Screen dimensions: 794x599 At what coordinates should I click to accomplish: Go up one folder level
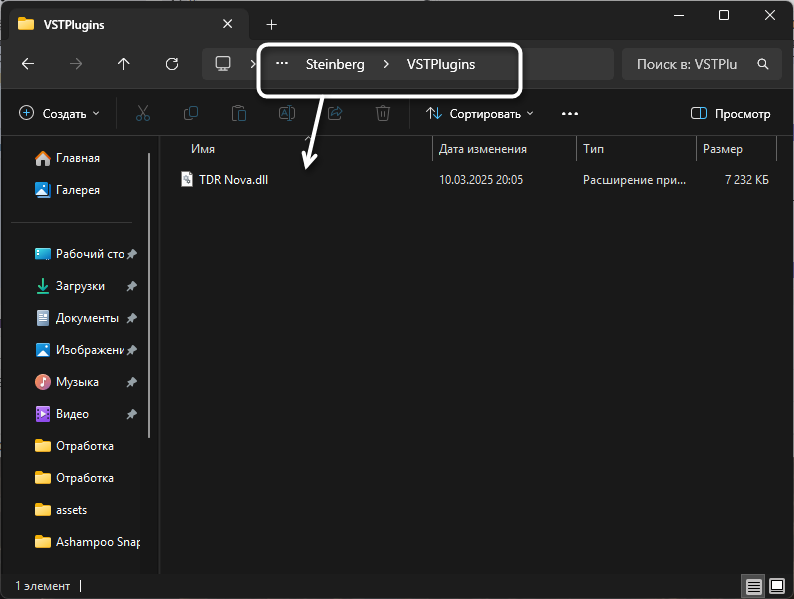point(124,64)
